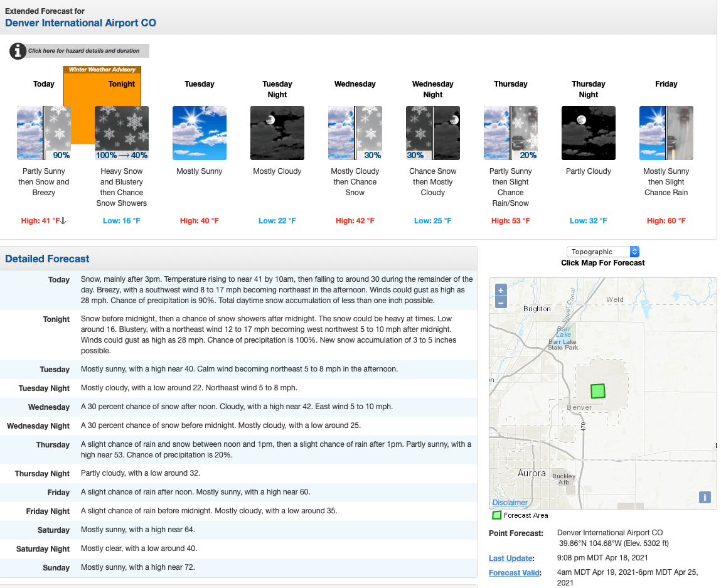
Task: Click the 'Friday Night' row label in Detailed Forecast
Action: click(48, 511)
